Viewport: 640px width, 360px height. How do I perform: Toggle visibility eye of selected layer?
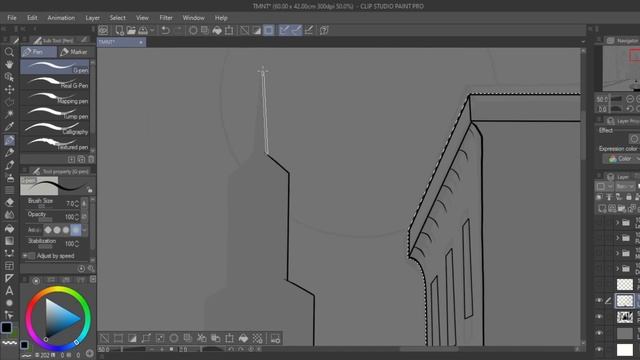(x=599, y=300)
